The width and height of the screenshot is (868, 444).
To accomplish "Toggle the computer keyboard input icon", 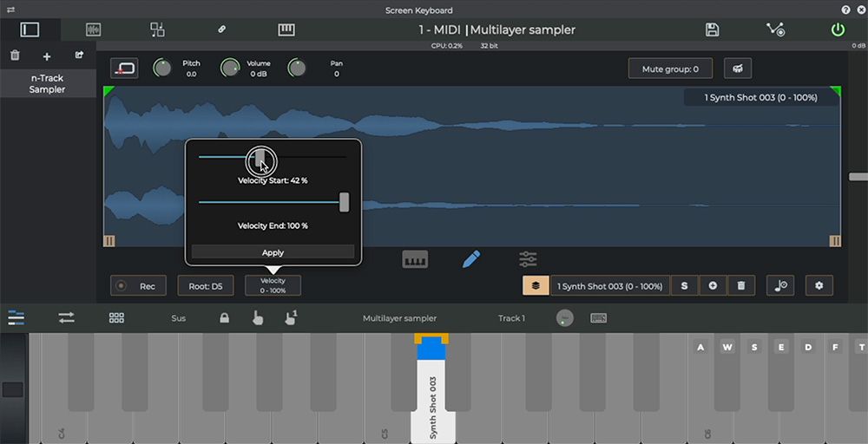I will pyautogui.click(x=598, y=318).
